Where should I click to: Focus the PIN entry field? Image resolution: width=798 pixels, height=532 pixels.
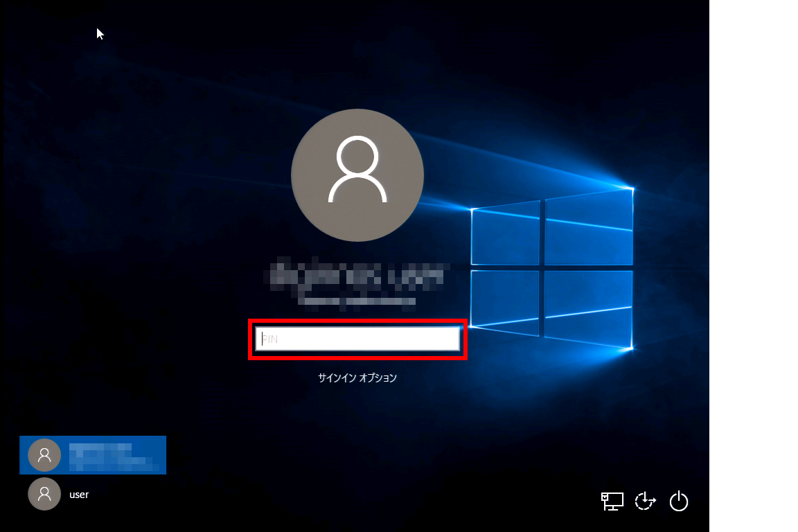tap(357, 339)
